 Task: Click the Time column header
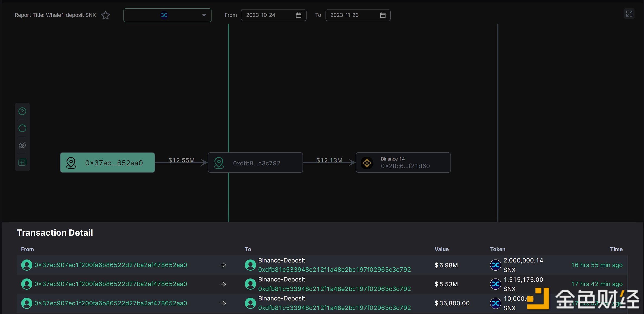pyautogui.click(x=616, y=249)
